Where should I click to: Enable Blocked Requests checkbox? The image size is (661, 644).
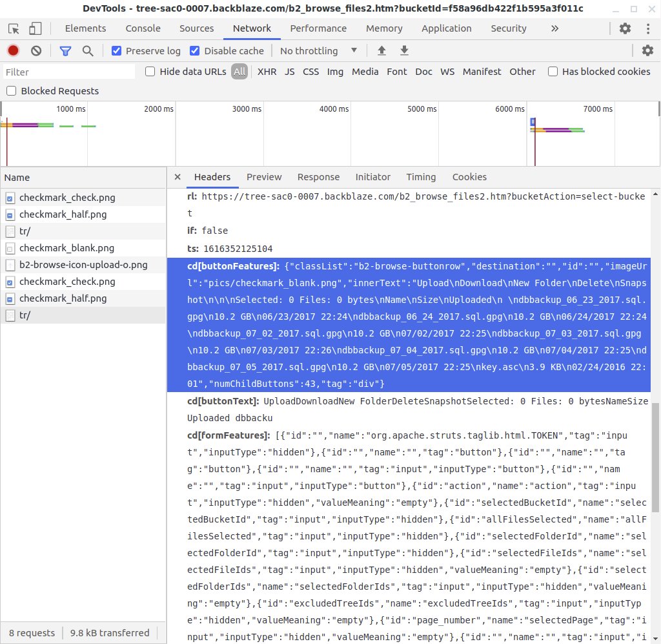12,91
